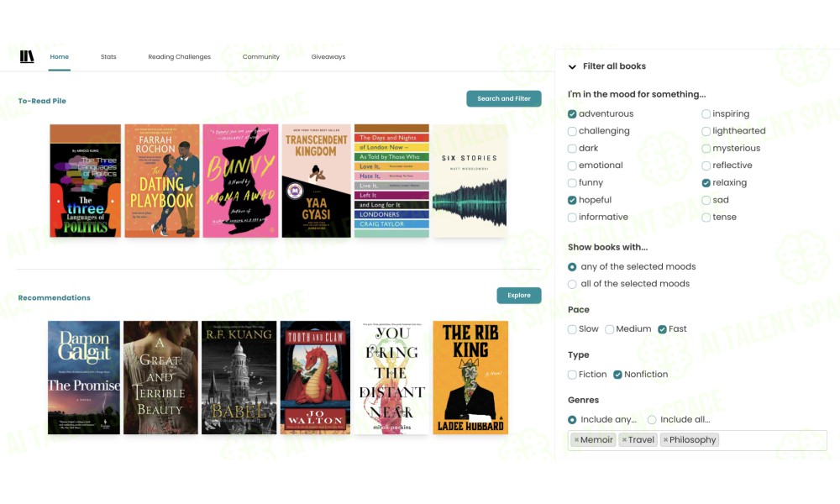The height and width of the screenshot is (504, 840).
Task: Uncheck the relaxing mood
Action: (x=706, y=182)
